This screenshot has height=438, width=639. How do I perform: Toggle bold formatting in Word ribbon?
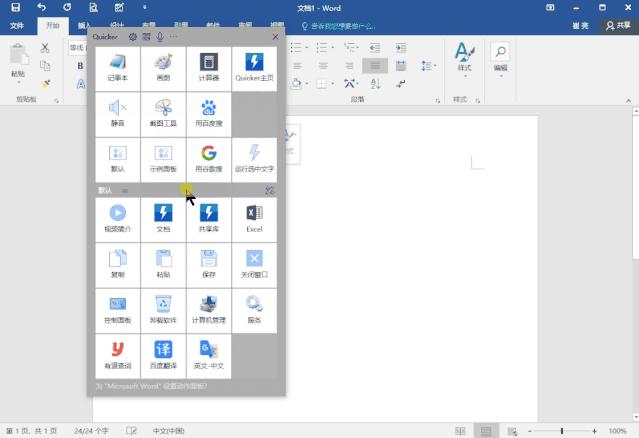[x=80, y=66]
